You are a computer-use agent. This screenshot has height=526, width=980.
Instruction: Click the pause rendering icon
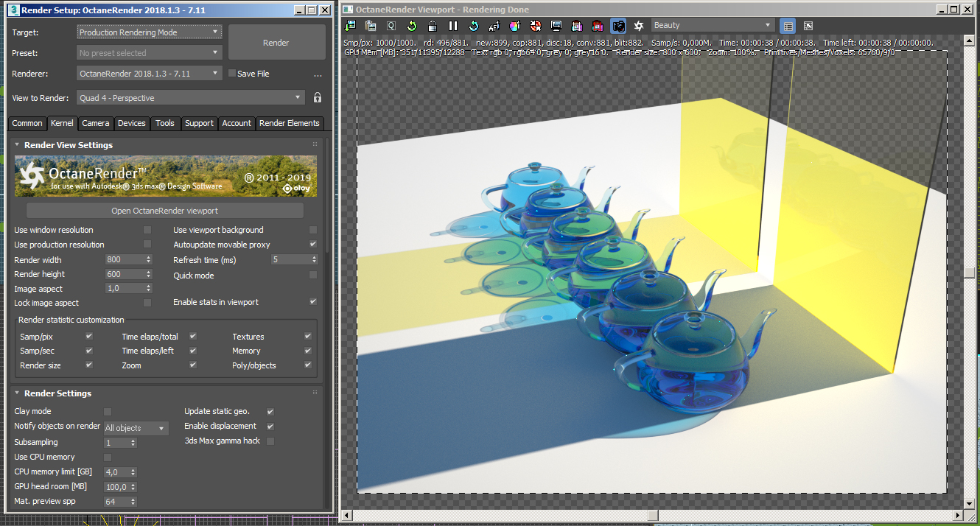[453, 26]
